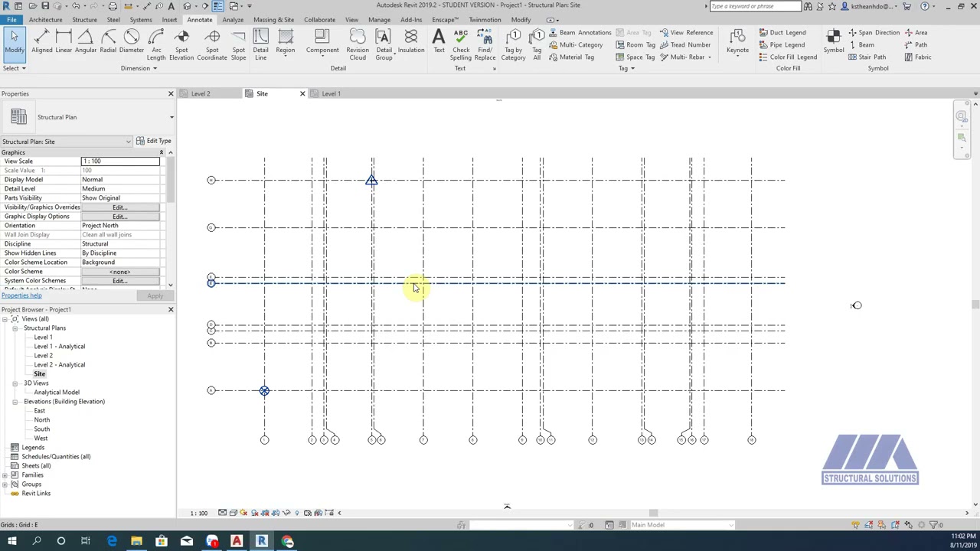Open Windows Start menu

coord(11,542)
